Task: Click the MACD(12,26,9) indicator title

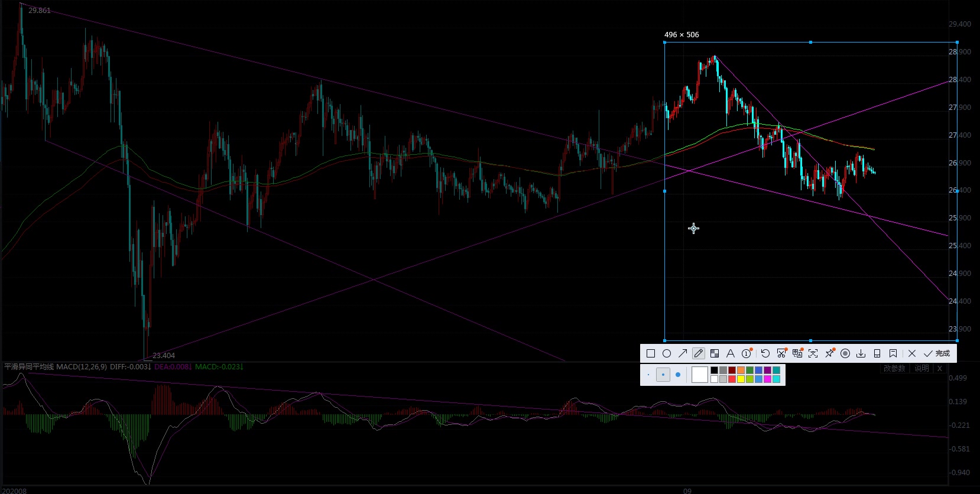Action: click(x=82, y=367)
